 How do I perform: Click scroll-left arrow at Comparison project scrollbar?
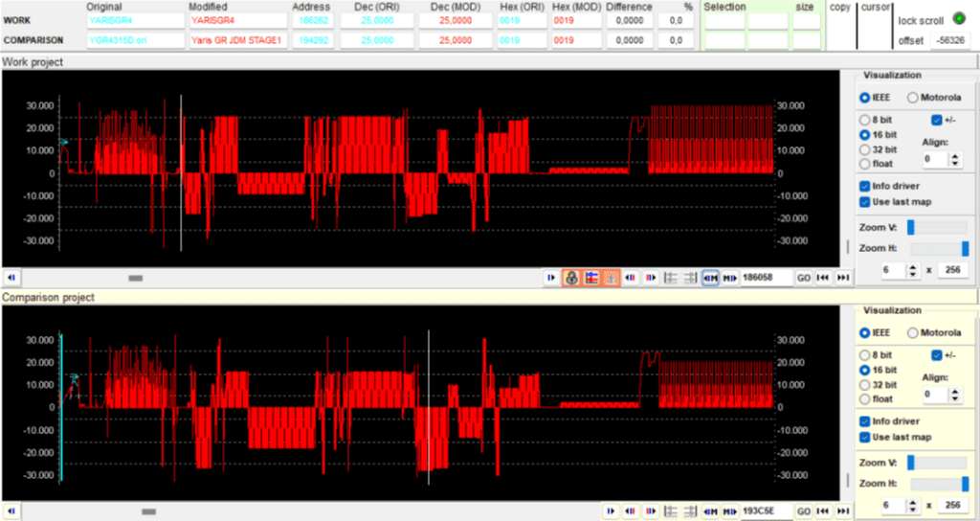point(11,511)
